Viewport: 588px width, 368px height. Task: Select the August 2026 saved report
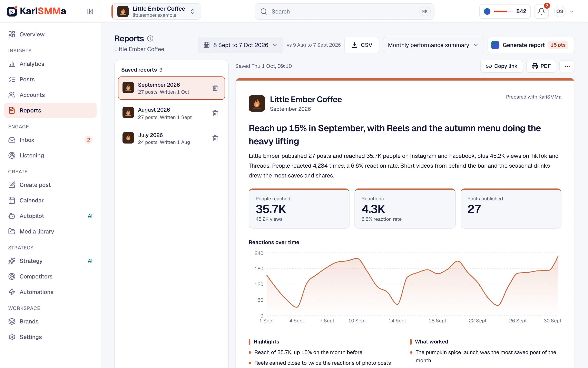coord(171,113)
